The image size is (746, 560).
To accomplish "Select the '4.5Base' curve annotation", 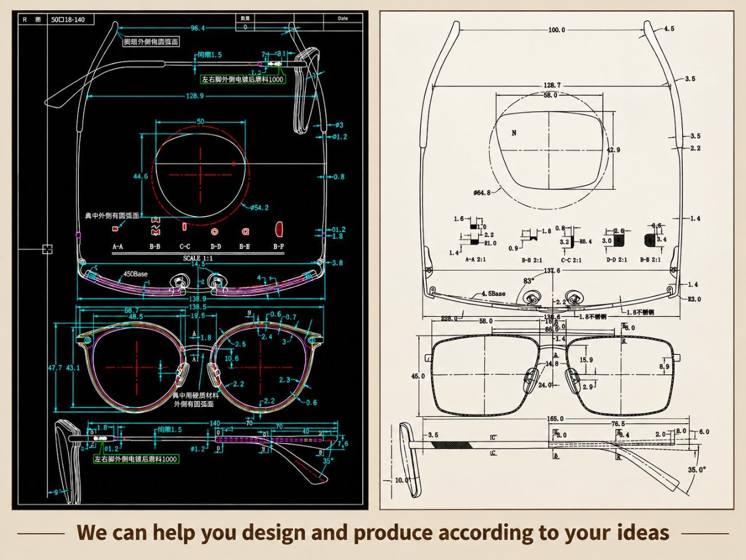I will [x=494, y=294].
